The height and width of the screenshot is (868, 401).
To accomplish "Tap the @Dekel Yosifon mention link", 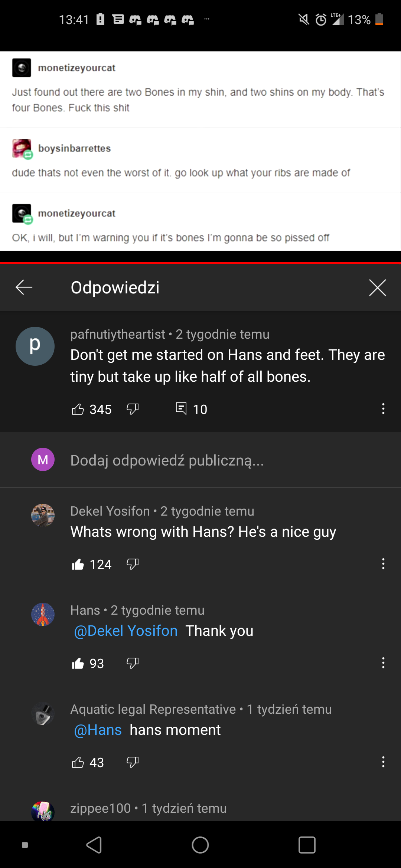I will tap(125, 630).
